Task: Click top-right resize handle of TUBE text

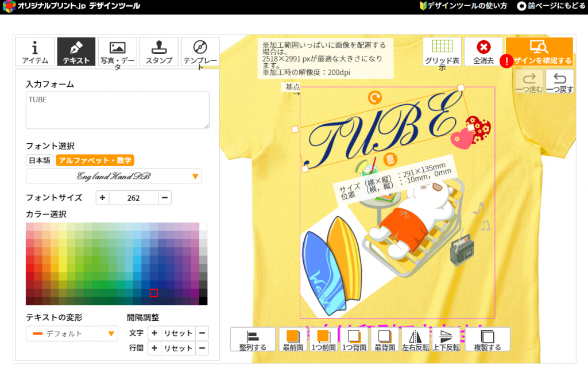Action: point(461,88)
